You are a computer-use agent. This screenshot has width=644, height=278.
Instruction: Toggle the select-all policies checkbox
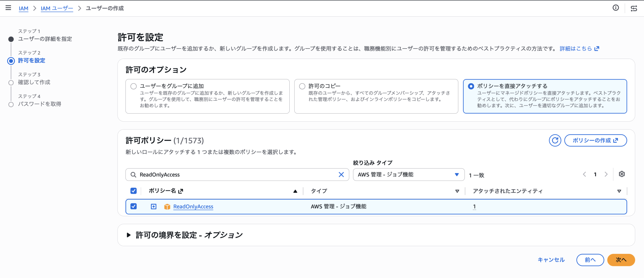pos(134,191)
